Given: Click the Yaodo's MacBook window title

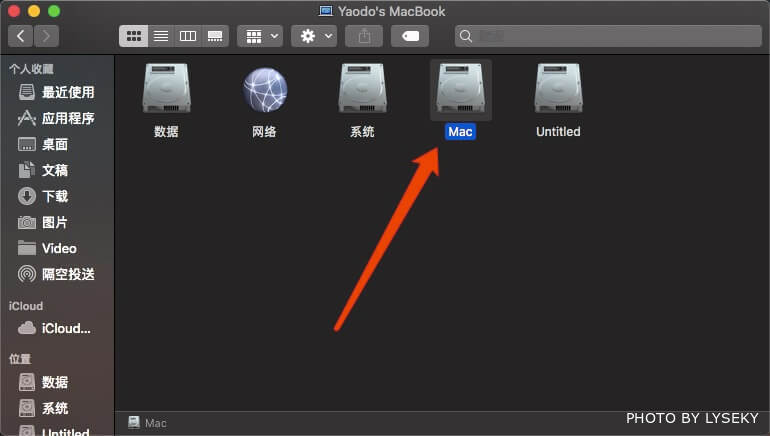Looking at the screenshot, I should tap(391, 11).
